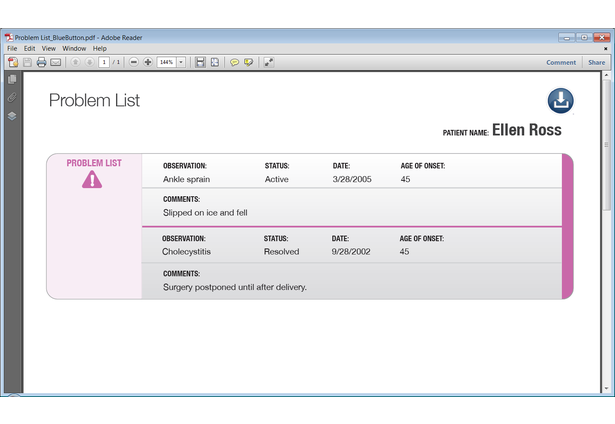Click the comment Slipped on ice and fell
Viewport: 615px width, 424px height.
click(x=205, y=213)
